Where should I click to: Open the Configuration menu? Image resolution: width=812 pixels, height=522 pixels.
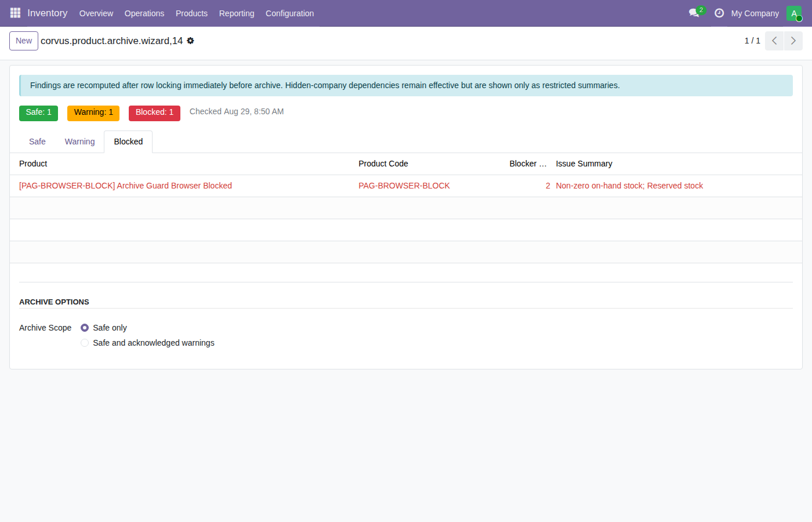tap(289, 13)
